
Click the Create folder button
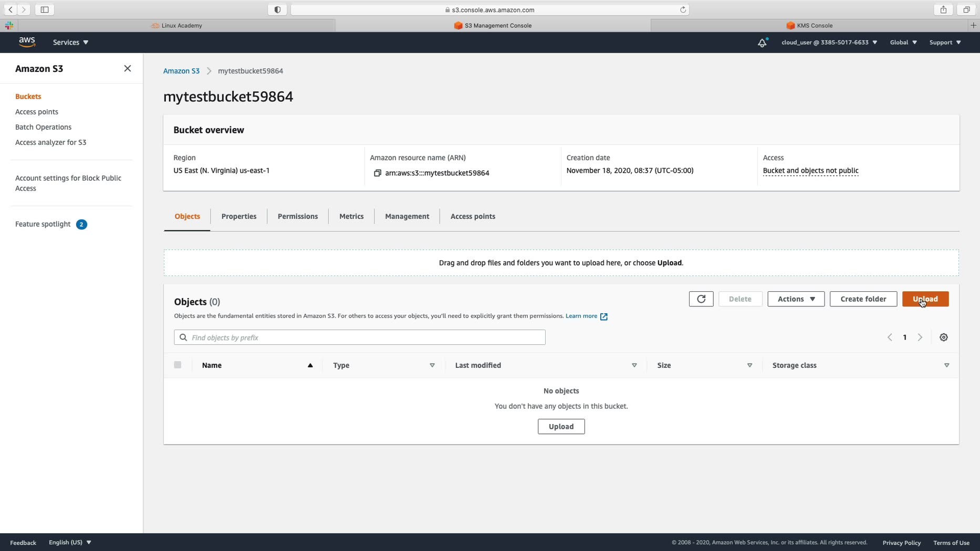tap(863, 299)
